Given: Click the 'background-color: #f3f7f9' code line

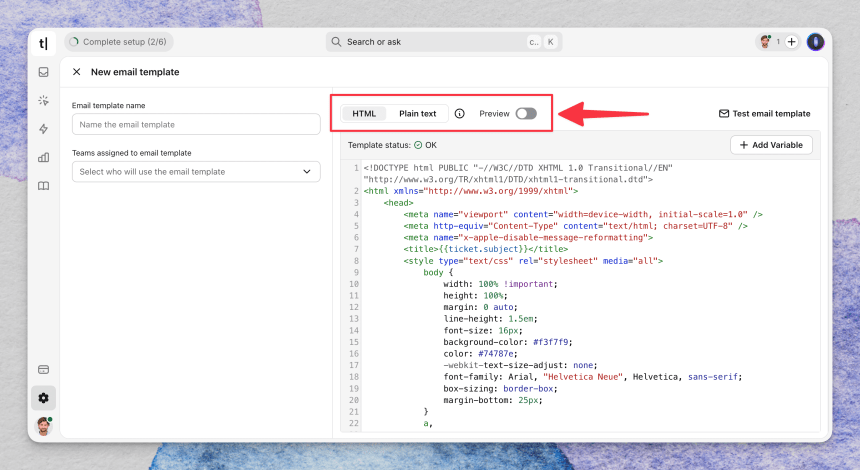Looking at the screenshot, I should pos(508,342).
